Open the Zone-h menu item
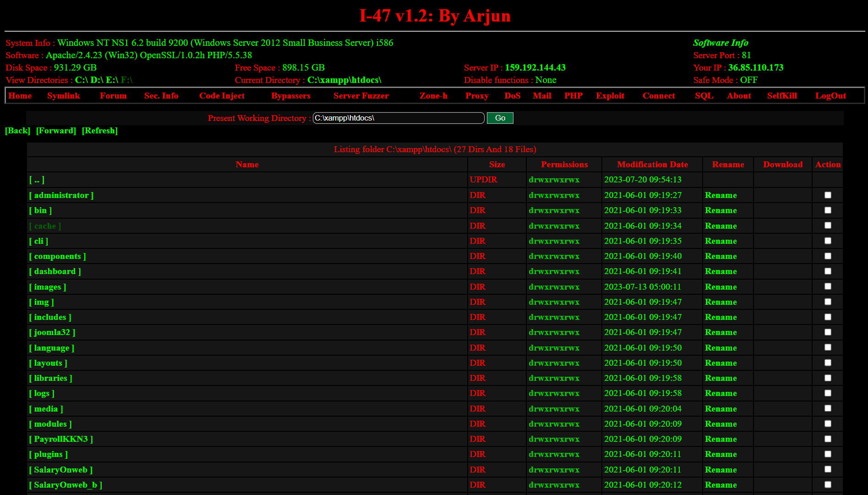 433,96
